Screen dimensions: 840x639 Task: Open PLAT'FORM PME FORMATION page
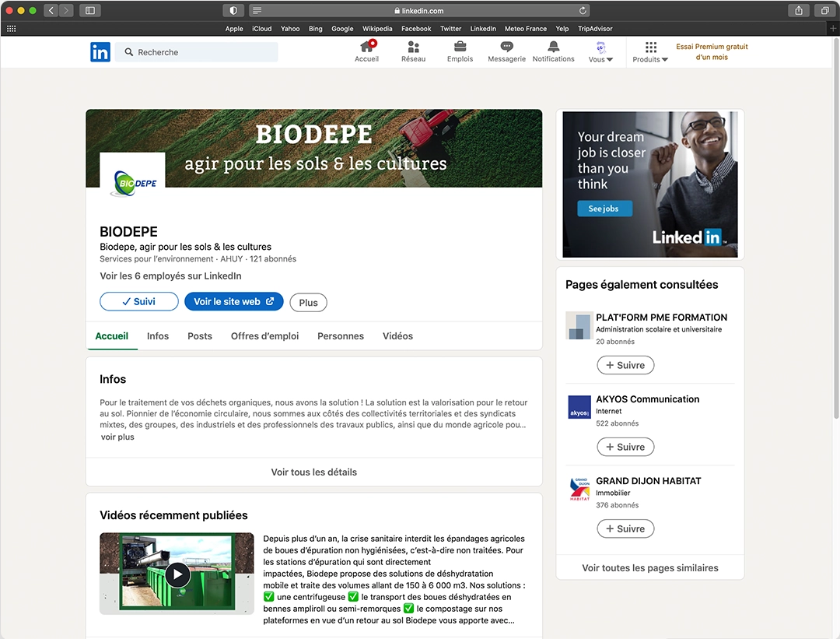661,318
